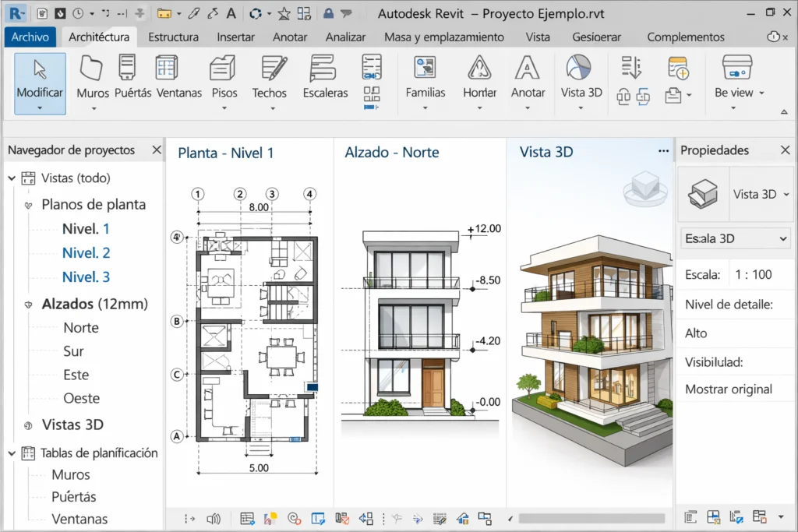Switch to the Estructura ribbon tab
This screenshot has height=532, width=798.
[x=173, y=37]
